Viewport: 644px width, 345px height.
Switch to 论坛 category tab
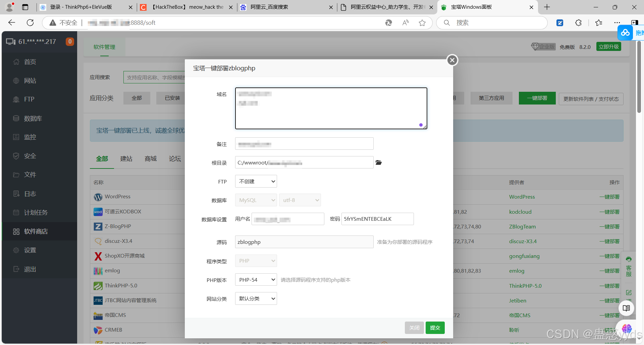click(175, 159)
